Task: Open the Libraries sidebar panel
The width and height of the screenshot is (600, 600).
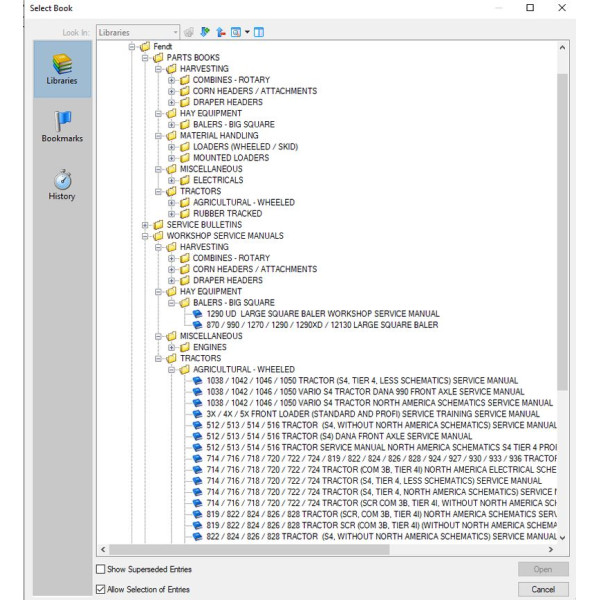Action: [62, 68]
